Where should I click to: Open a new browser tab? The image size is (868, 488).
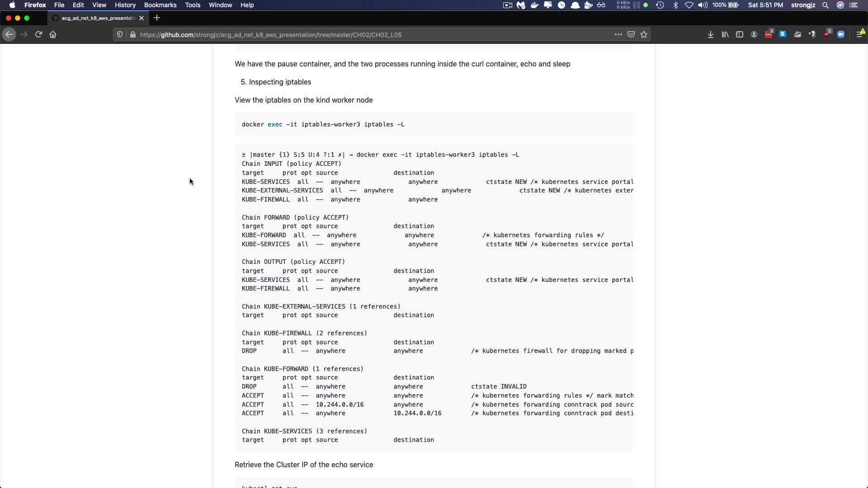coord(157,18)
